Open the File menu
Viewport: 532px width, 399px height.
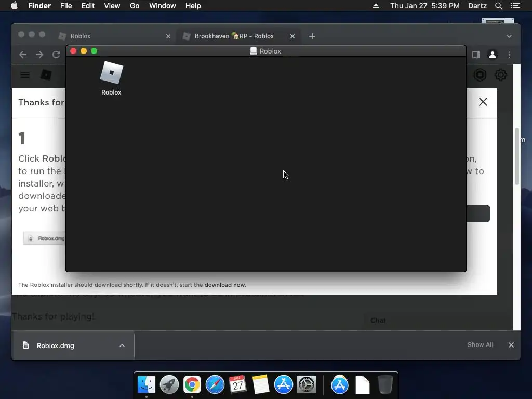[66, 6]
